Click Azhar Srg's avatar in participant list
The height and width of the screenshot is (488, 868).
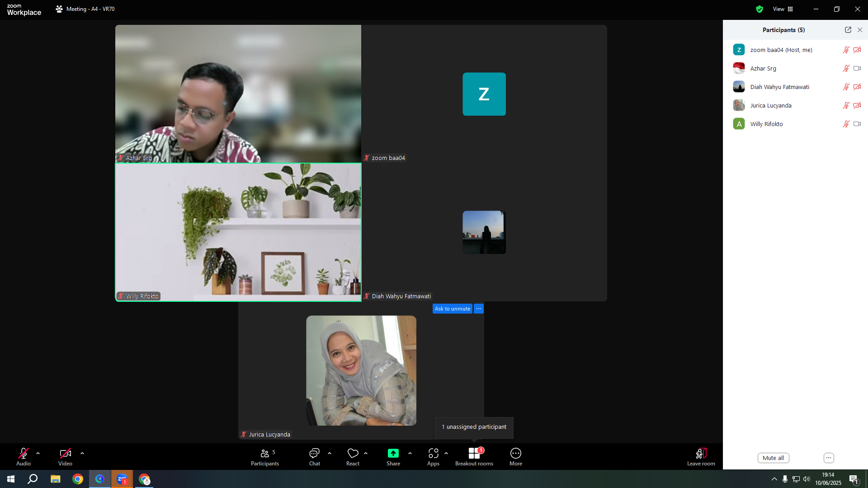point(739,68)
